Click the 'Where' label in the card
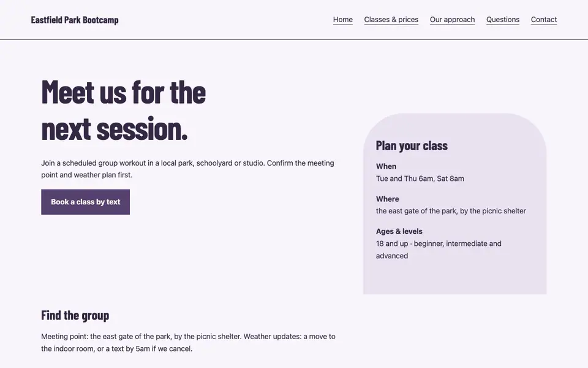 tap(387, 199)
